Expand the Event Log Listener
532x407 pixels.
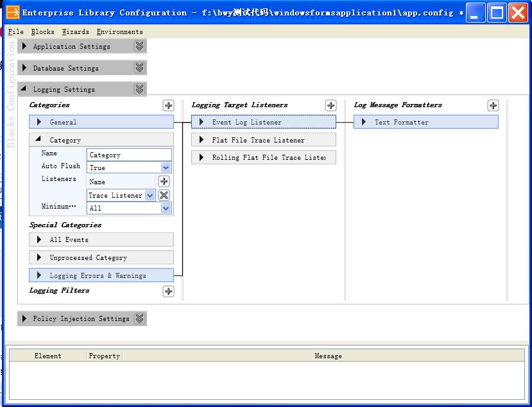click(202, 122)
